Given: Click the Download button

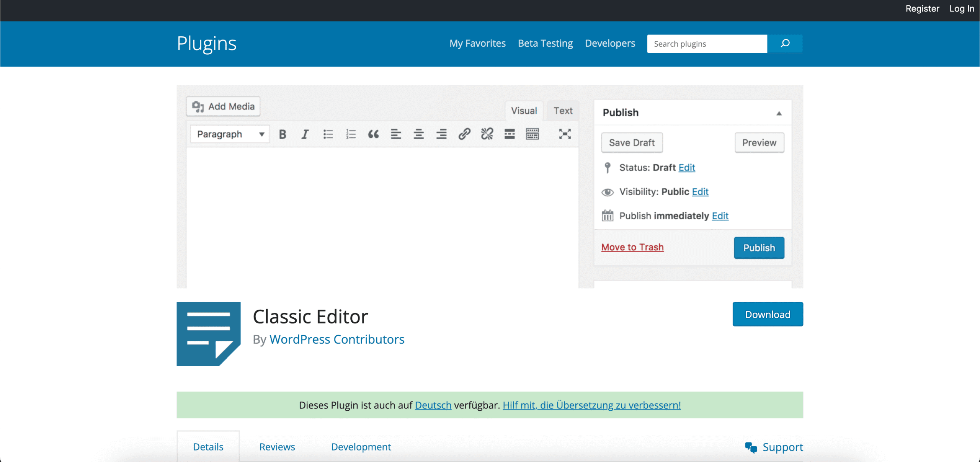Looking at the screenshot, I should [768, 314].
